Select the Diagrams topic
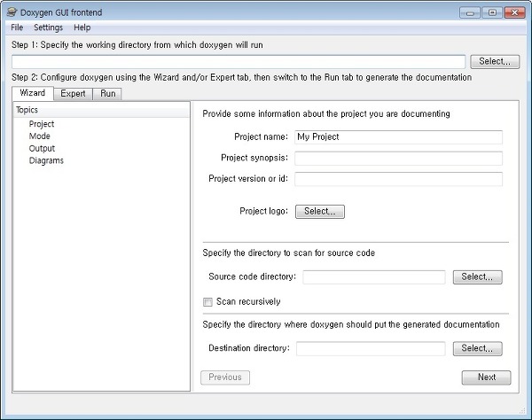 pos(46,160)
